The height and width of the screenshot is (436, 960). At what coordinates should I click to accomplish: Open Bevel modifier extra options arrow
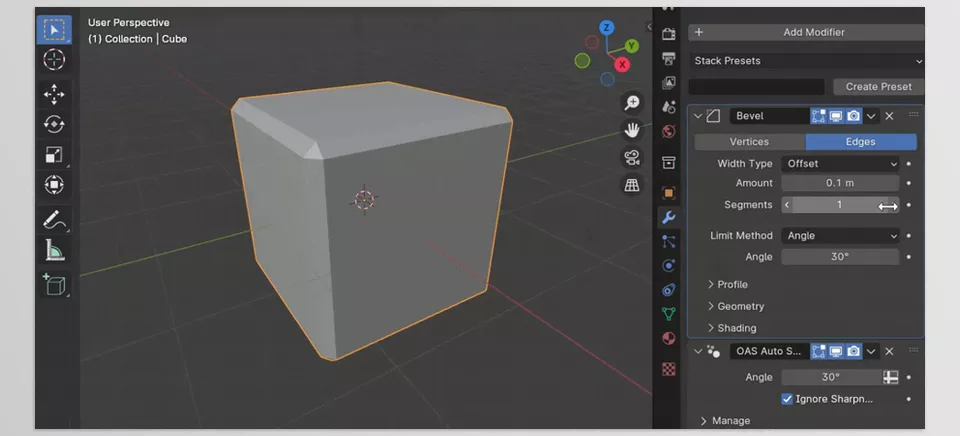point(871,116)
